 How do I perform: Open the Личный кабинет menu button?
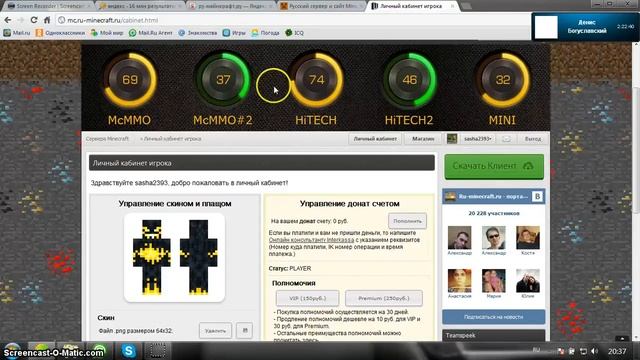coord(375,139)
